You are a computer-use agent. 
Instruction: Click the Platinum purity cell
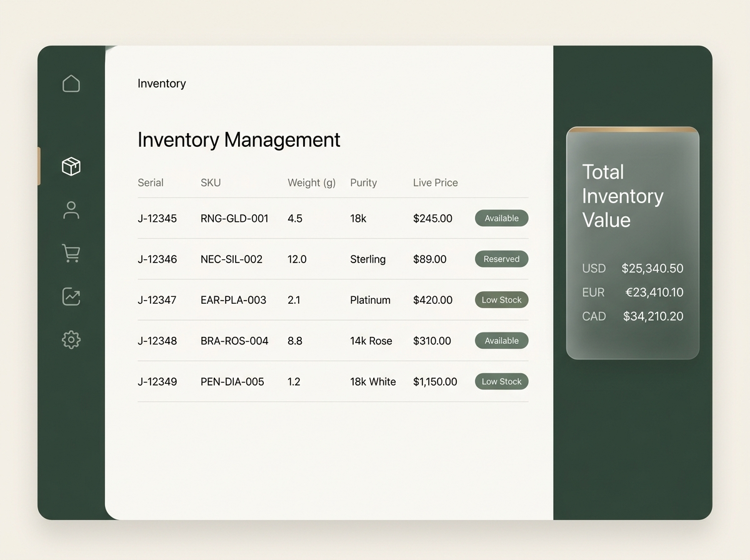371,300
